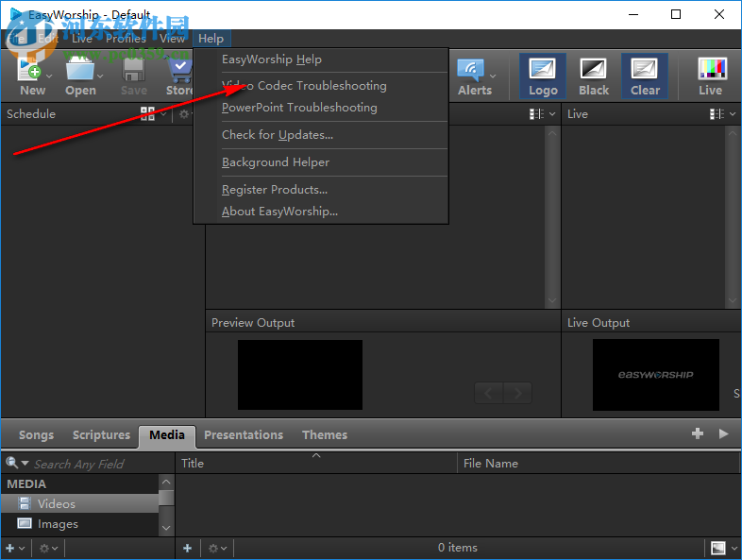Expand the Alerts dropdown arrow
The width and height of the screenshot is (742, 560).
click(x=493, y=76)
